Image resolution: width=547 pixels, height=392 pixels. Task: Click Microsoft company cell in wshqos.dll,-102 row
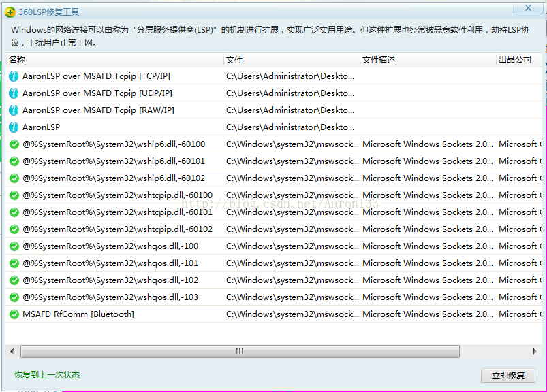pyautogui.click(x=520, y=280)
